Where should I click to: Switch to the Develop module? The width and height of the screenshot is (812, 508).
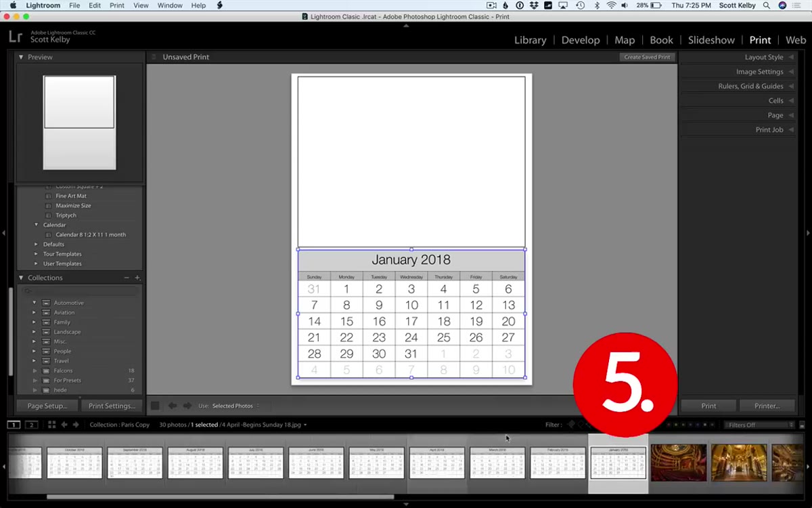(581, 40)
